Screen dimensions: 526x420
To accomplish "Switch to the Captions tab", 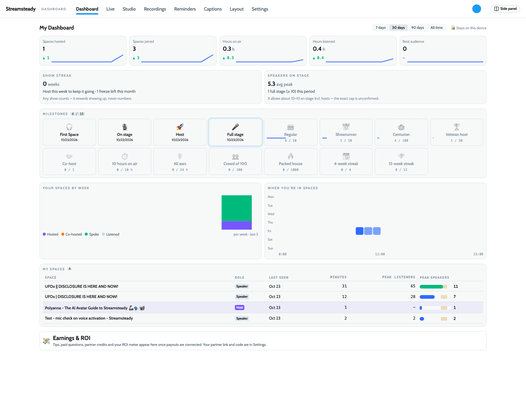I will tap(213, 9).
